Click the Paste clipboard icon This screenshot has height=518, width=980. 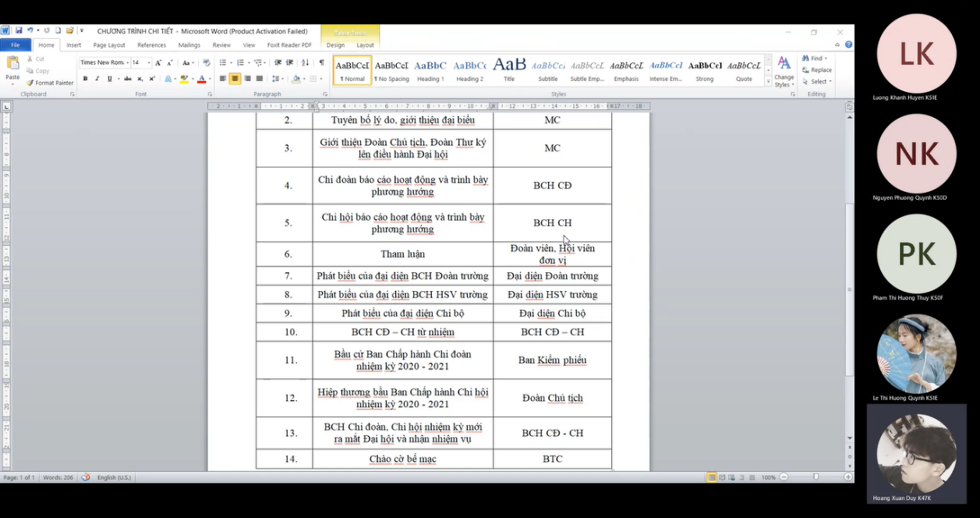click(x=12, y=62)
